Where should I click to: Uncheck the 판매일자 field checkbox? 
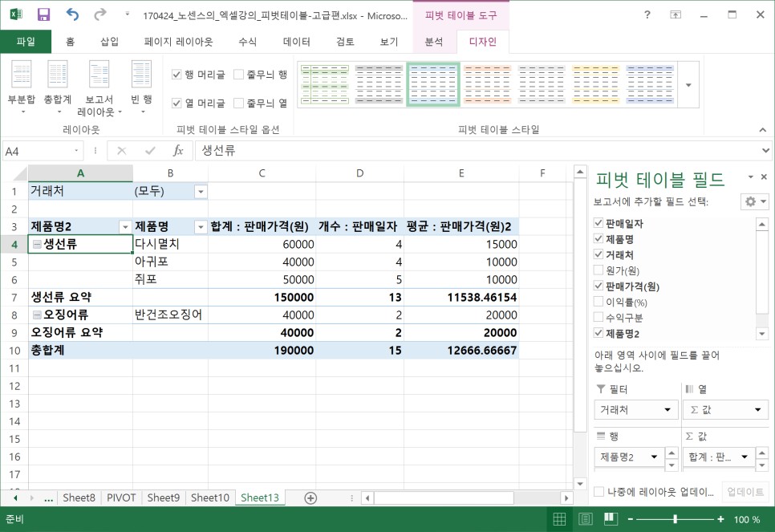(598, 223)
